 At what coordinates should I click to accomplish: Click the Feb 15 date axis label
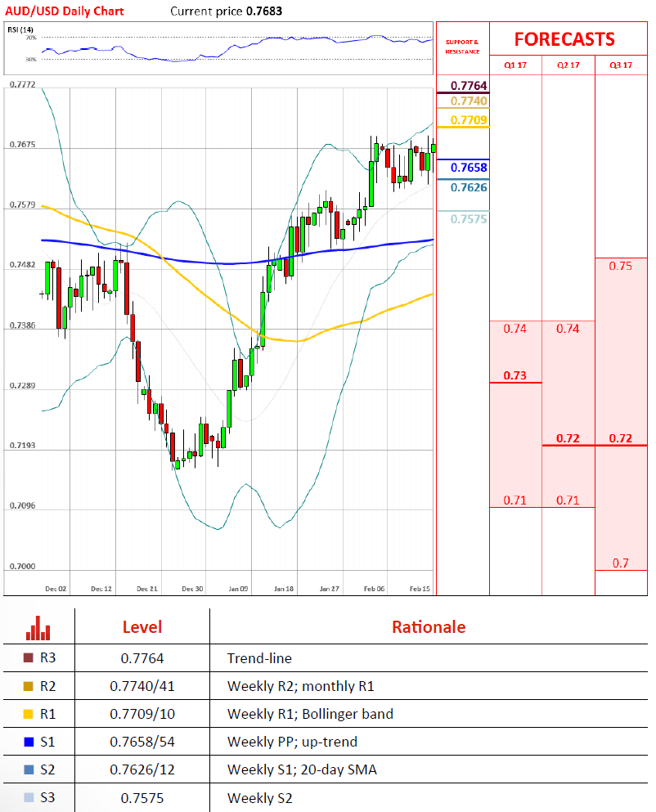[420, 589]
